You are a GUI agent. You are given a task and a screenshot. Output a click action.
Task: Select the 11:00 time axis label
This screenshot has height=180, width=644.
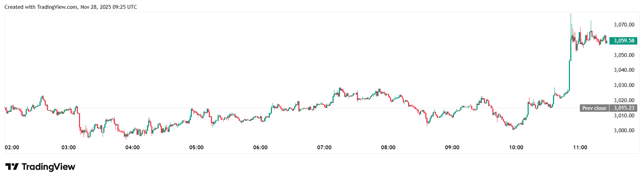pos(580,147)
